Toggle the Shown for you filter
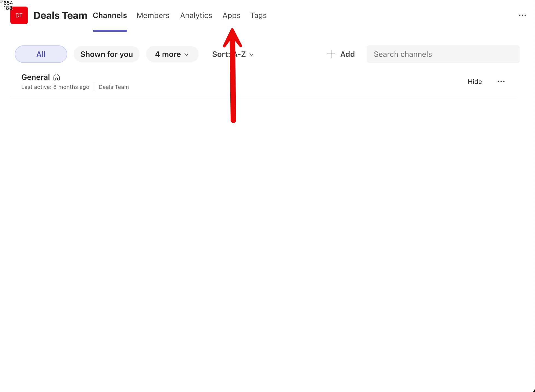Viewport: 535px width, 392px height. 107,54
